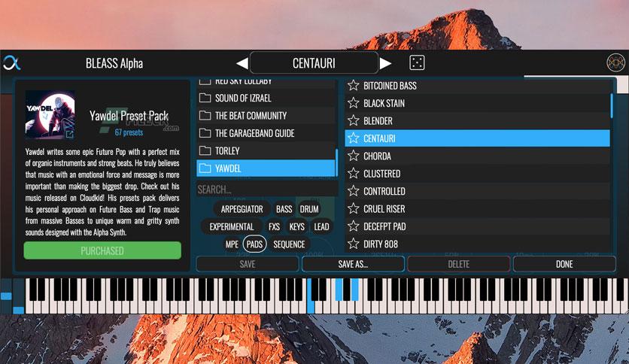Filter presets by EXPERIMENTAL tag

pyautogui.click(x=232, y=227)
